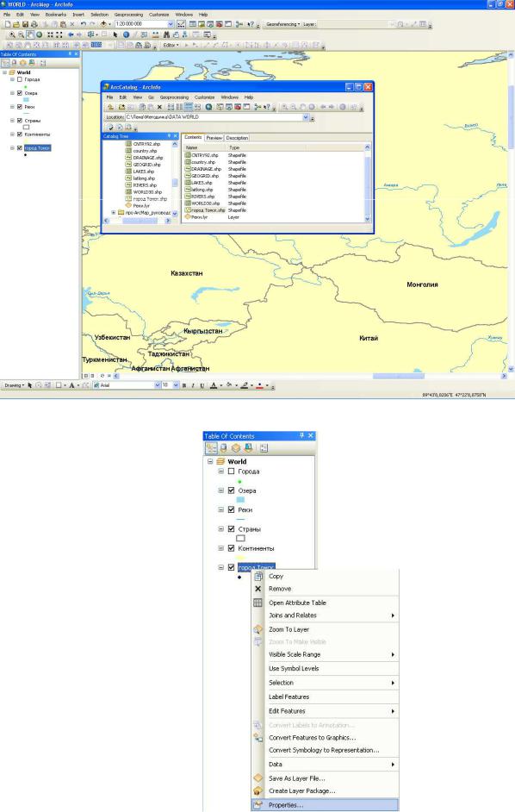
Task: Click the Add Data button in ArcMap
Action: point(103,24)
